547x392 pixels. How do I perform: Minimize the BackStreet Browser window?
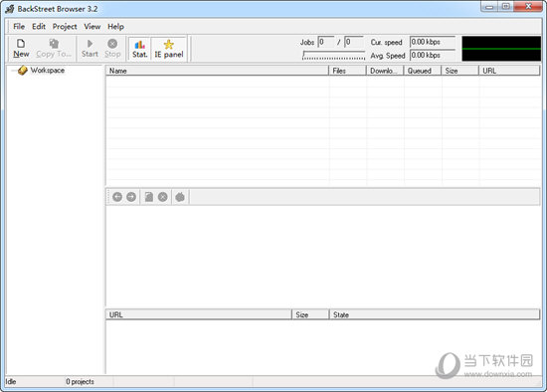tap(489, 7)
